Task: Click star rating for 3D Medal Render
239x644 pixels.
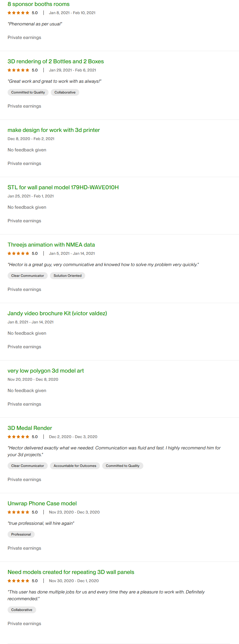Action: pos(18,437)
